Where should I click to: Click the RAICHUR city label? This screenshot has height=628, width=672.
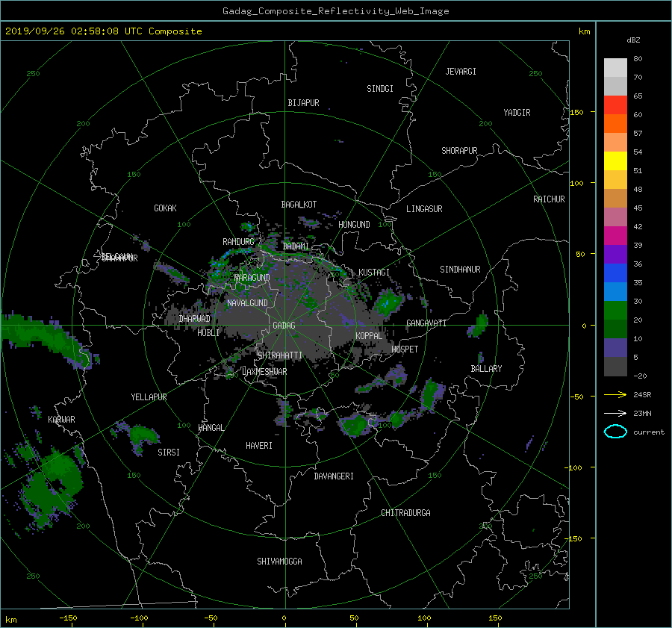tap(549, 199)
